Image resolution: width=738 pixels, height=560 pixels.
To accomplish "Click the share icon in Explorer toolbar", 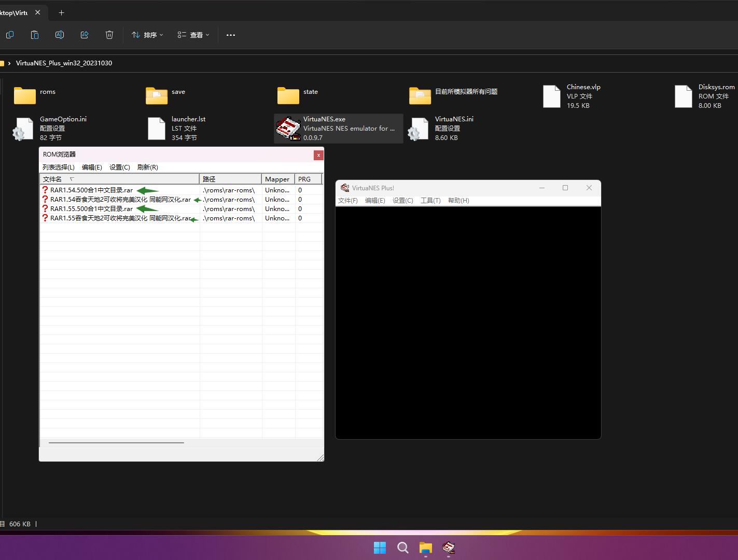I will [x=85, y=35].
